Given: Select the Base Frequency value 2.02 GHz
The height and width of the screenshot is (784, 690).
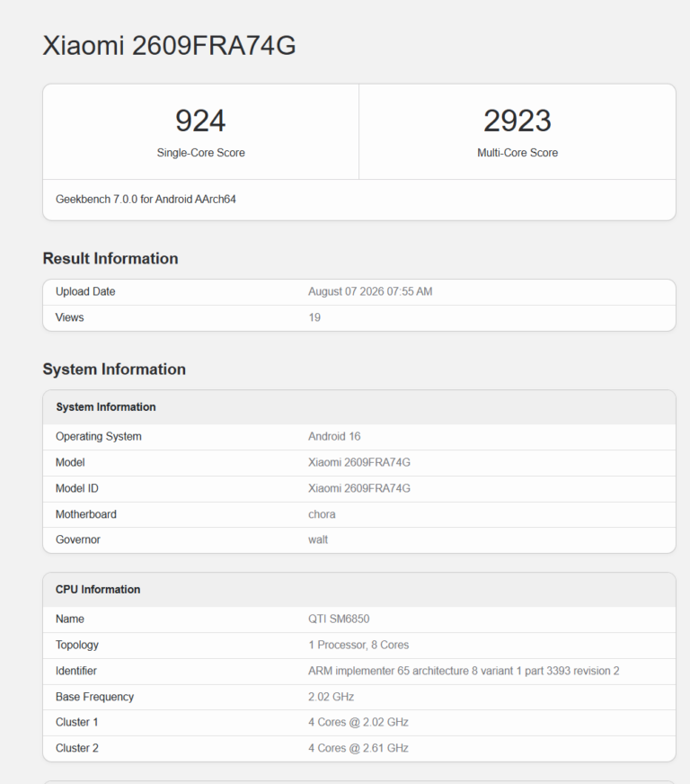Looking at the screenshot, I should tap(332, 697).
